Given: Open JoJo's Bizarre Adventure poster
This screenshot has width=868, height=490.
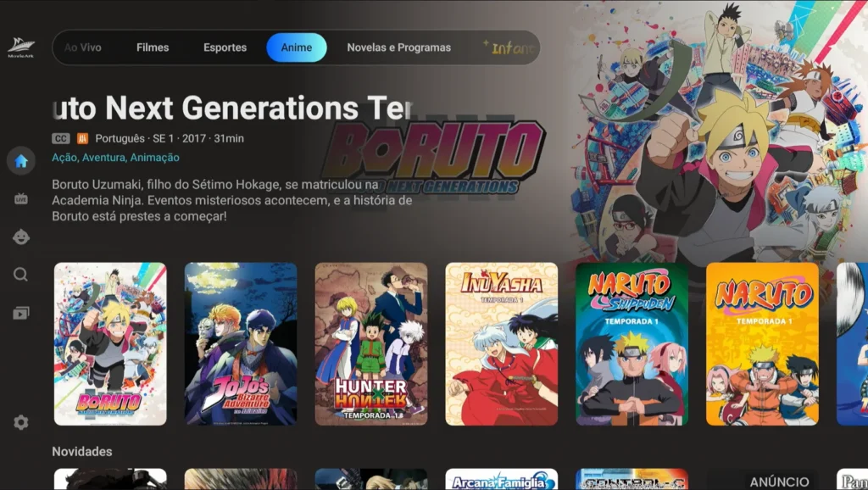Looking at the screenshot, I should point(241,344).
